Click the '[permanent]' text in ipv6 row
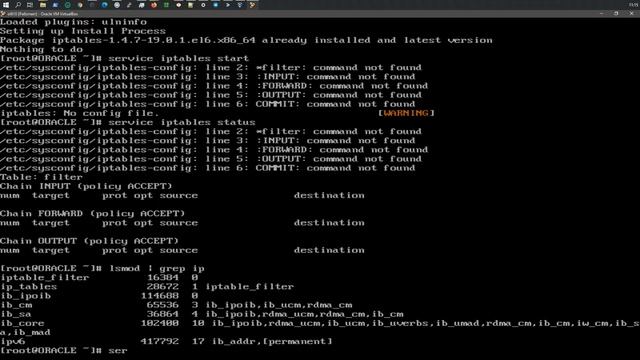This screenshot has width=640, height=360. (298, 342)
